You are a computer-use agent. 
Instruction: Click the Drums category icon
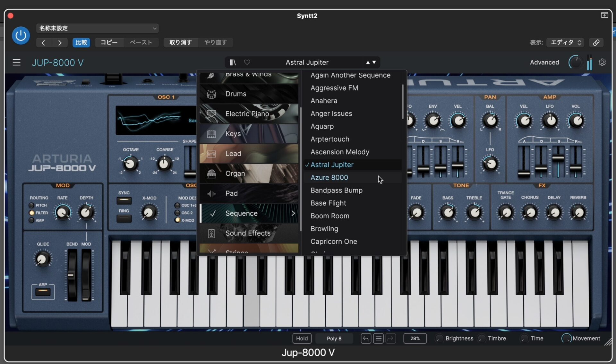click(x=211, y=94)
